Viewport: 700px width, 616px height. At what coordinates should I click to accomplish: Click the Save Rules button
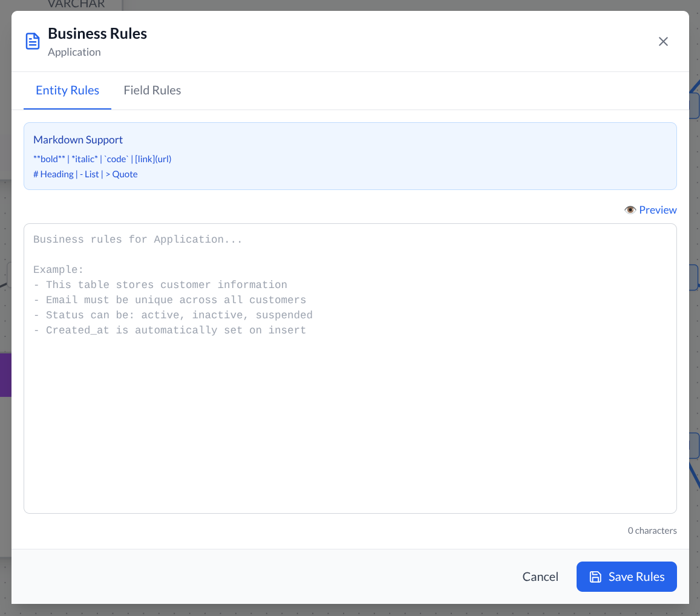point(626,577)
